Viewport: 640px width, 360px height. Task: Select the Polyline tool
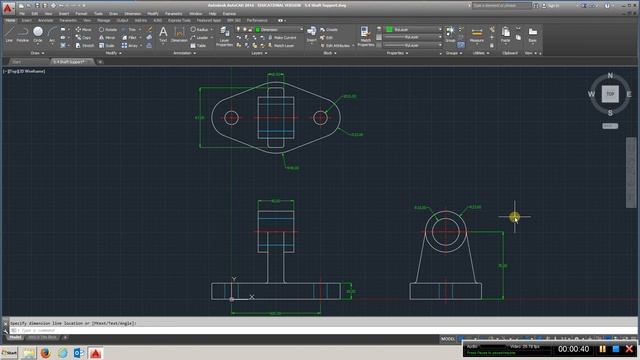tap(22, 34)
